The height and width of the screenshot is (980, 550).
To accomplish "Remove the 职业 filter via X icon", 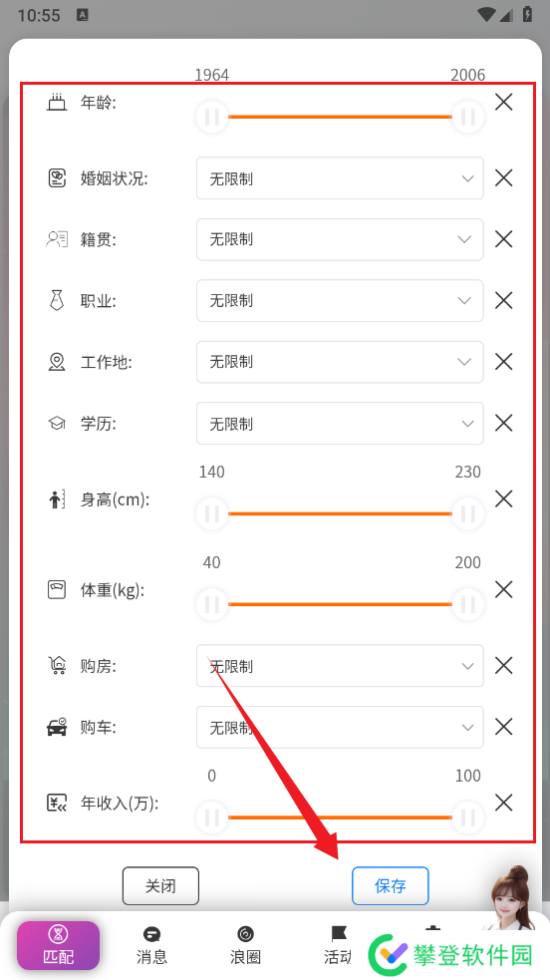I will coord(503,301).
